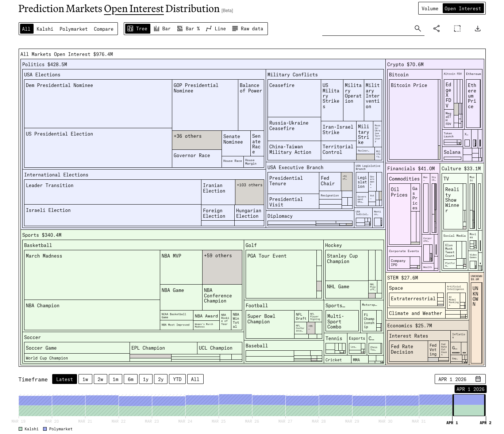Viewport: 504px width, 434px height.
Task: Expand the +59 others basketball tile
Action: tap(222, 267)
